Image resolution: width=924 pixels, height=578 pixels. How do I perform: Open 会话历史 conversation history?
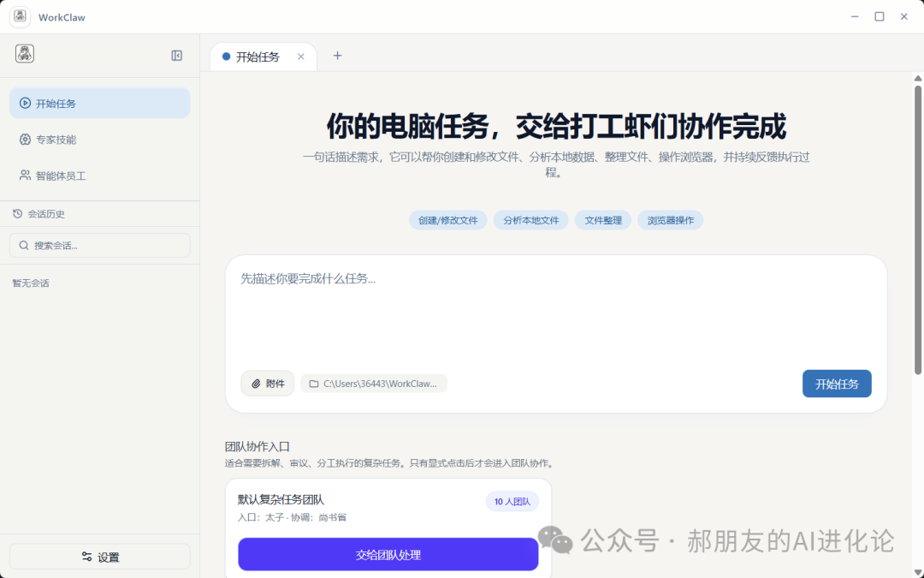point(47,213)
